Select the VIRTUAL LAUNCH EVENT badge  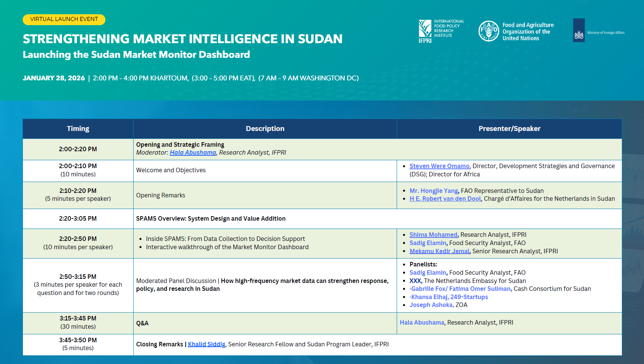pos(64,19)
